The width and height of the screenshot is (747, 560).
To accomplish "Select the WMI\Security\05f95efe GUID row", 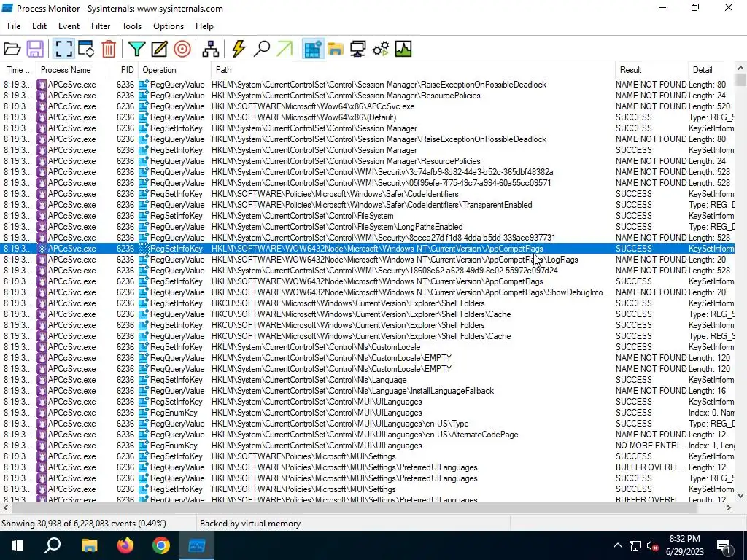I will [x=367, y=183].
